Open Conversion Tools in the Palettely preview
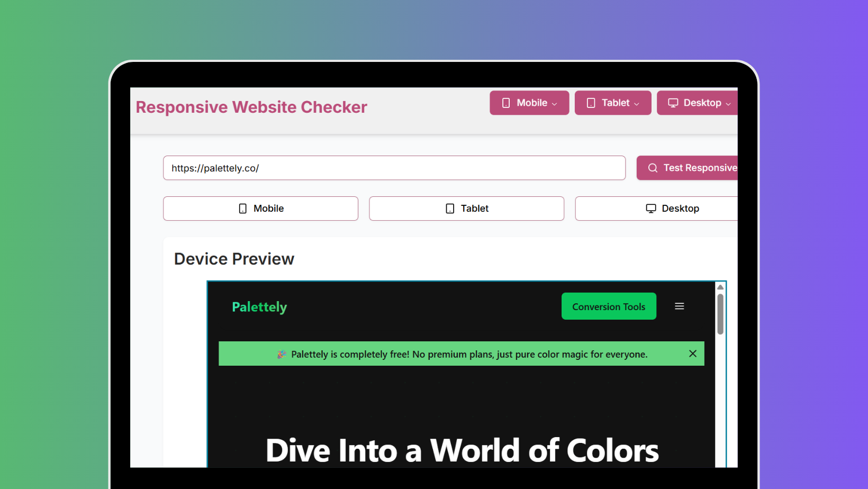868x489 pixels. [609, 306]
